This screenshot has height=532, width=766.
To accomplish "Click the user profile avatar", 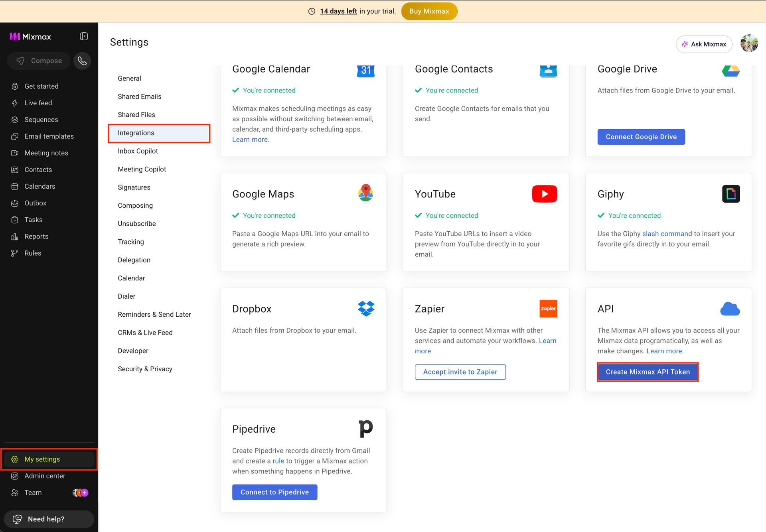I will coord(749,43).
